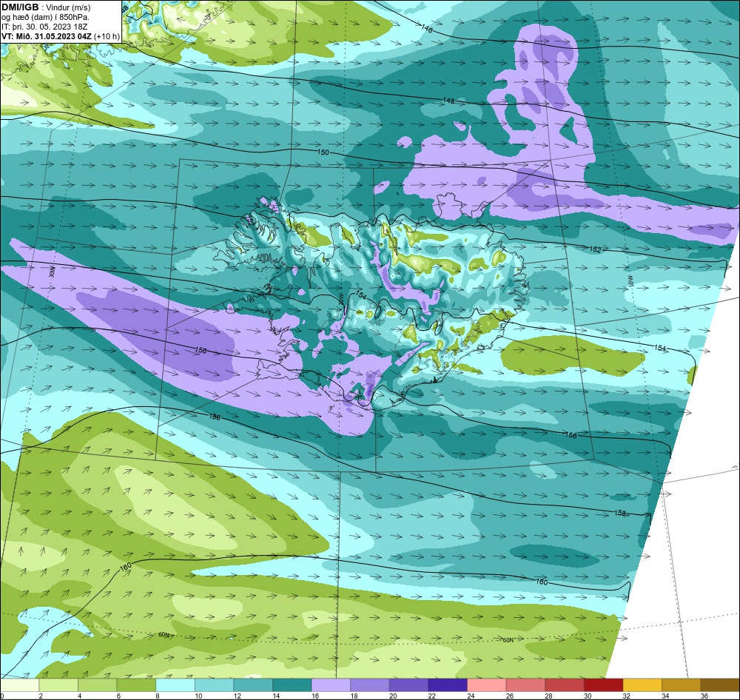The width and height of the screenshot is (740, 700).
Task: Select the light purple 16–18 m/s legend swatch
Action: pyautogui.click(x=331, y=685)
